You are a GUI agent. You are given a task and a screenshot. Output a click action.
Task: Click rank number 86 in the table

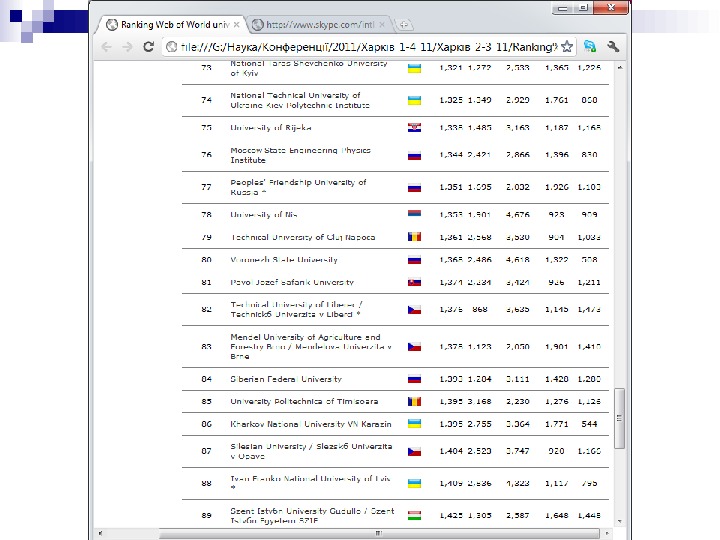[206, 424]
